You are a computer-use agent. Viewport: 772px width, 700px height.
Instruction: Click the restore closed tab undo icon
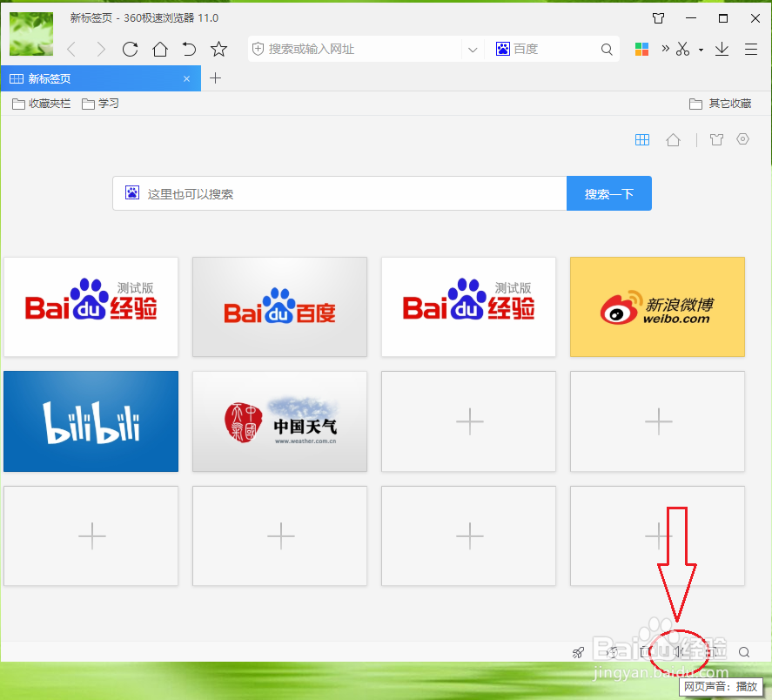pyautogui.click(x=189, y=50)
